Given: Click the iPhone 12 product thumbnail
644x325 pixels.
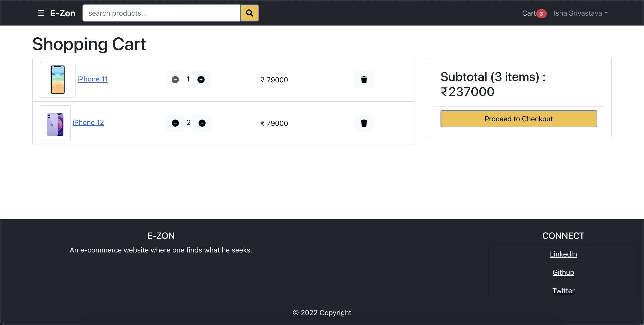Looking at the screenshot, I should (x=55, y=123).
